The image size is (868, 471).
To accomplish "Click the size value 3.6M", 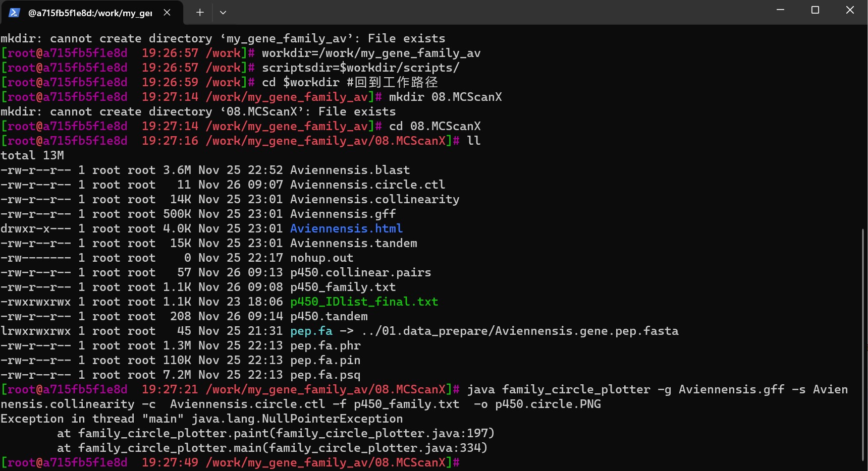I will tap(177, 170).
